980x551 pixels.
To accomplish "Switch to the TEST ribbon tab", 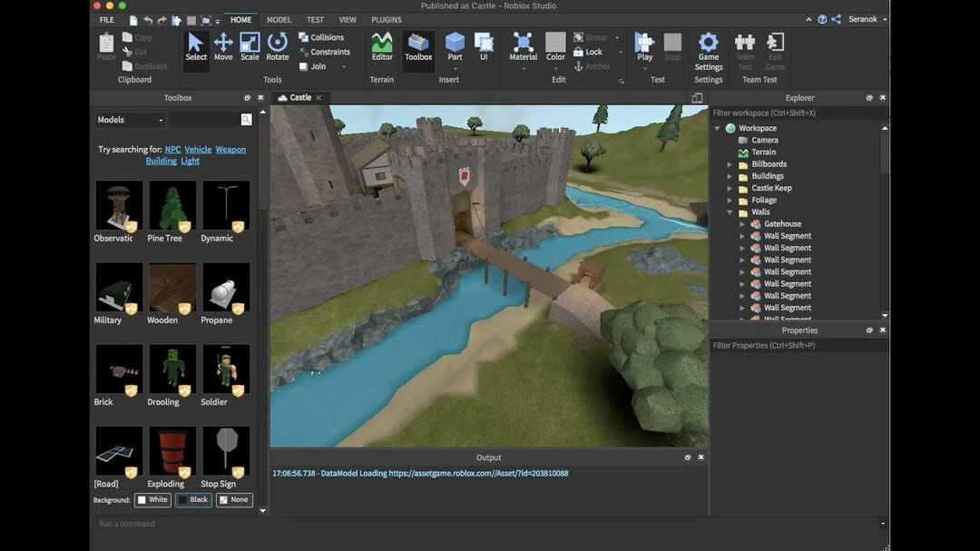I will [x=315, y=20].
